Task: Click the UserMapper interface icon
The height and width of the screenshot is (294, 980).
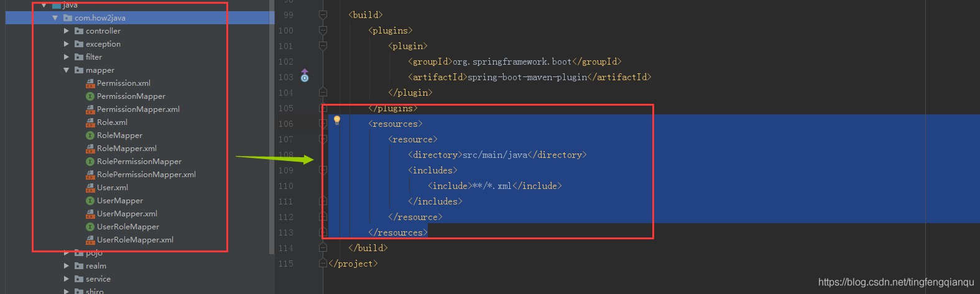Action: (90, 201)
